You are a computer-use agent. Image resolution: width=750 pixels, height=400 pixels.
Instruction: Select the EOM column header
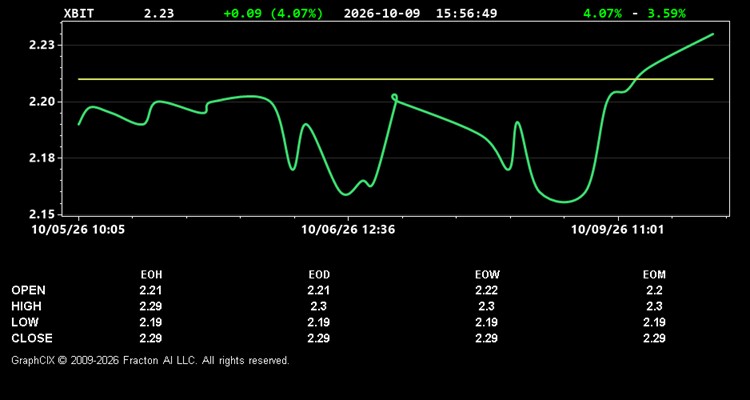654,275
